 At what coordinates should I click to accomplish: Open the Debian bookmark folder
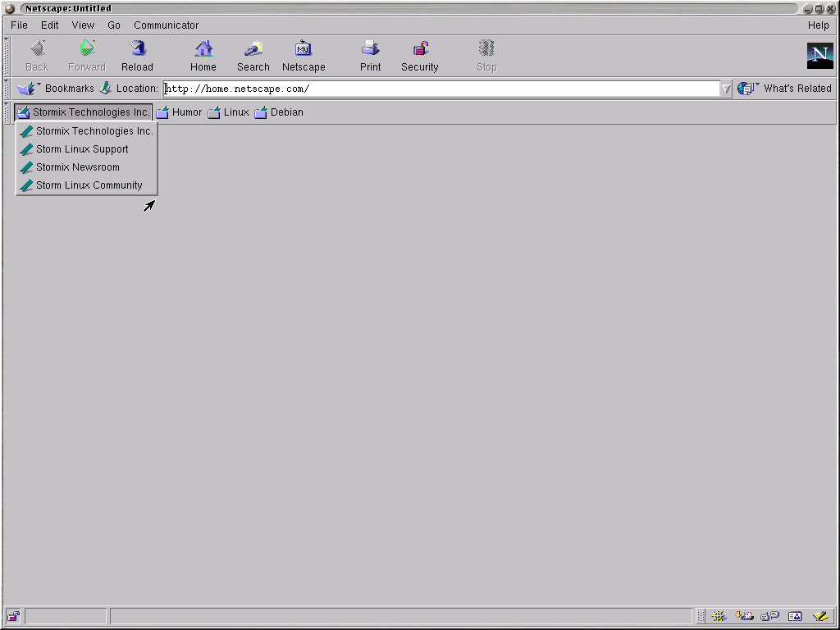tap(279, 112)
